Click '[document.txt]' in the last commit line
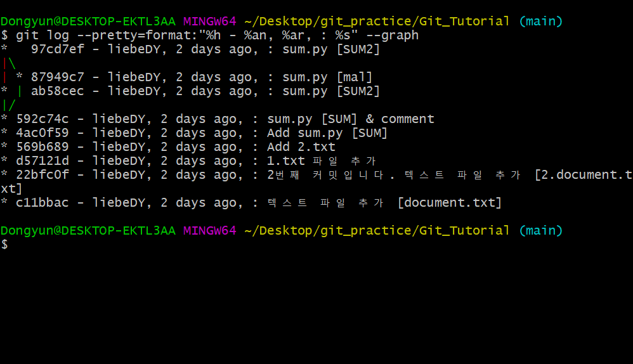 [x=450, y=202]
